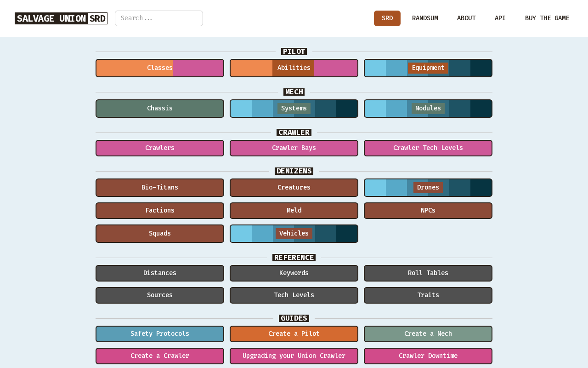
Task: Click BUY THE GAME in the header
Action: tap(547, 18)
